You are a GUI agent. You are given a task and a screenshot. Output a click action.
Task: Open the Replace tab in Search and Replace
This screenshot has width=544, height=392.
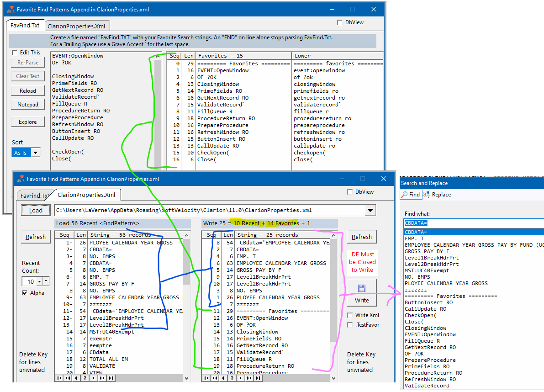click(x=437, y=195)
